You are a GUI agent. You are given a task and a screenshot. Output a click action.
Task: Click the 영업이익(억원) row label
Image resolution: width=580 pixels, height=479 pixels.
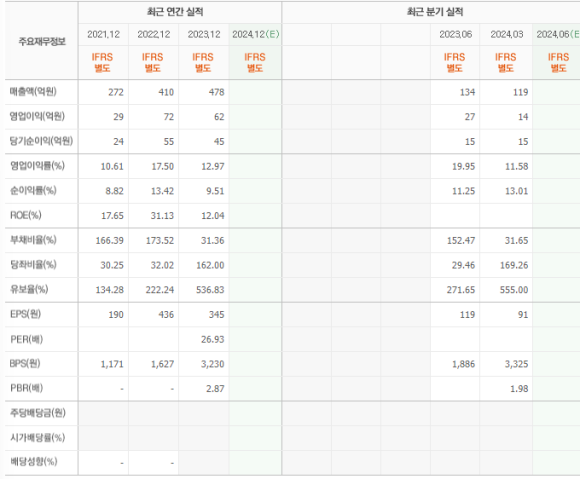[37, 116]
